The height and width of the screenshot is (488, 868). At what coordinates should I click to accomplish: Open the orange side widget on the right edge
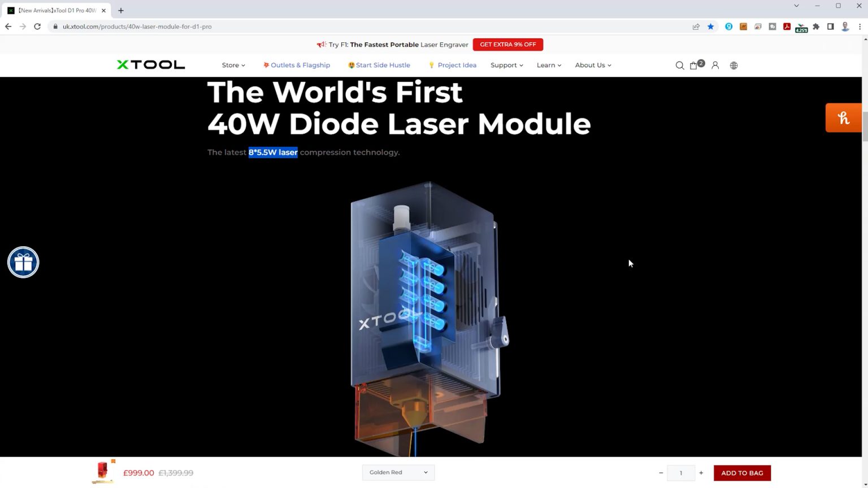tap(843, 117)
